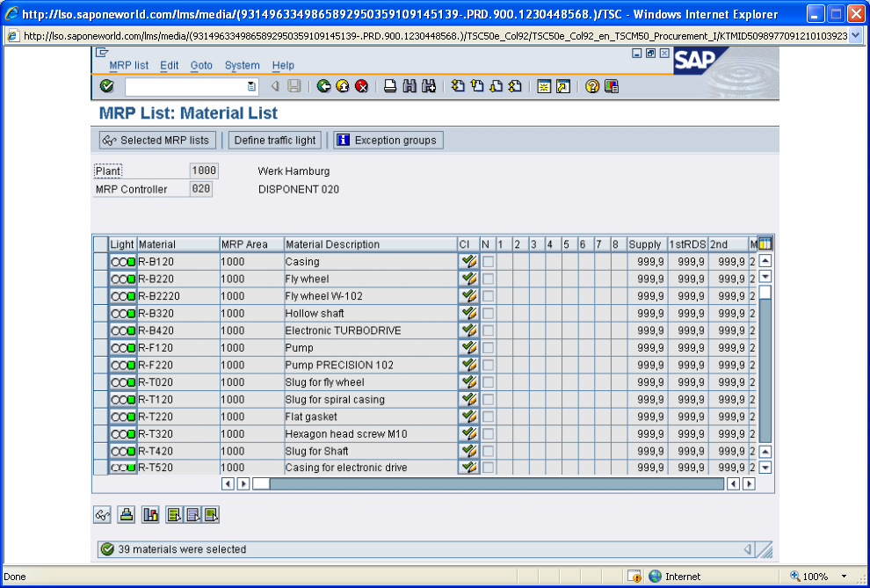Screen dimensions: 870x588
Task: Click the SAP menu icon above MRP list
Action: 102,53
